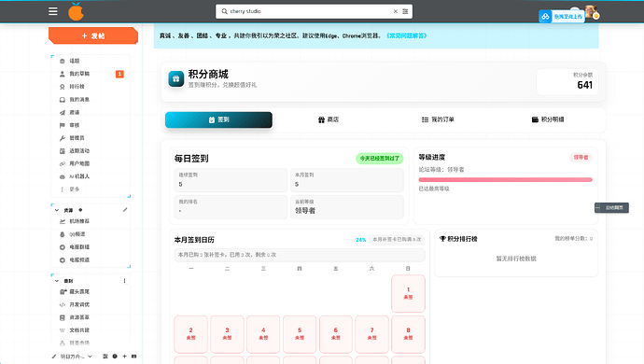This screenshot has width=644, height=364.
Task: Click the floating summarize page button
Action: click(611, 208)
